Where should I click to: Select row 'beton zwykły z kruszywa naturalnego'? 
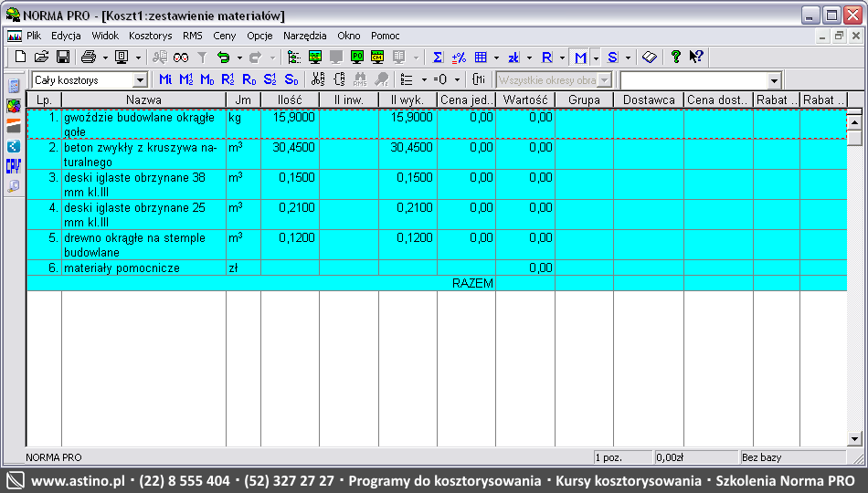pos(437,154)
